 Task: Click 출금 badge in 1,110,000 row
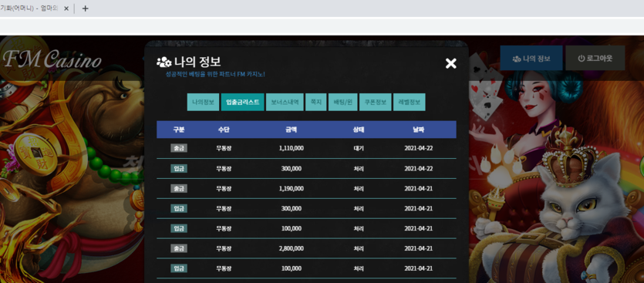click(x=179, y=148)
